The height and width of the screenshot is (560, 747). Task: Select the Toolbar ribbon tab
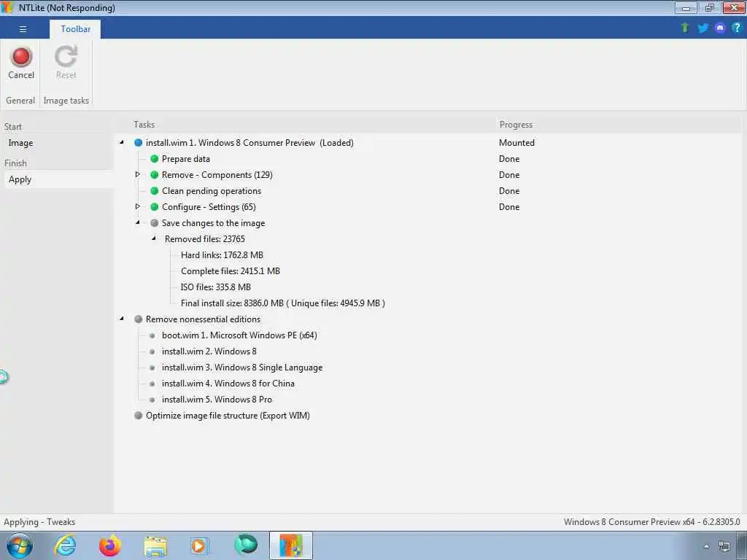75,29
